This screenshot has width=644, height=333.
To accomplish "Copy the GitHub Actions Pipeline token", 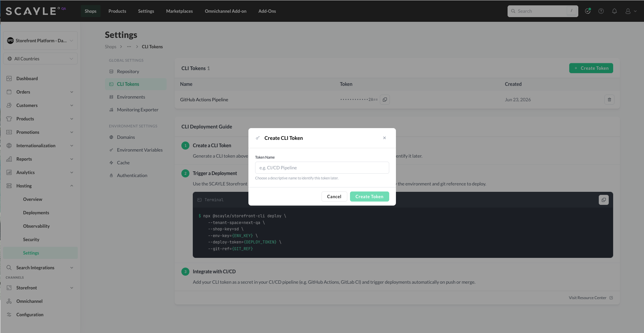I will [x=385, y=100].
